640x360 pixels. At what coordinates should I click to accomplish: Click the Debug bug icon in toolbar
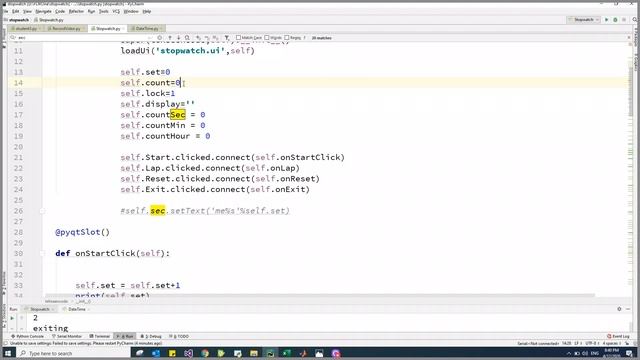[615, 20]
